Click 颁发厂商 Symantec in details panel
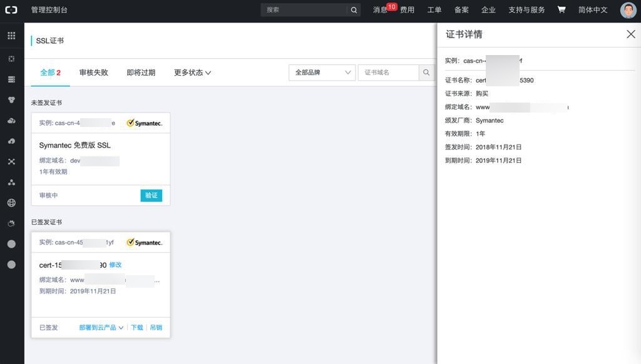641x364 pixels. 474,120
